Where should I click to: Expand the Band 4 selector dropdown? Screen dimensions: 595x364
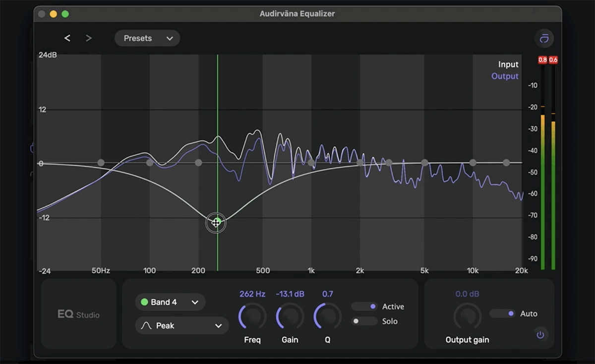click(x=170, y=302)
